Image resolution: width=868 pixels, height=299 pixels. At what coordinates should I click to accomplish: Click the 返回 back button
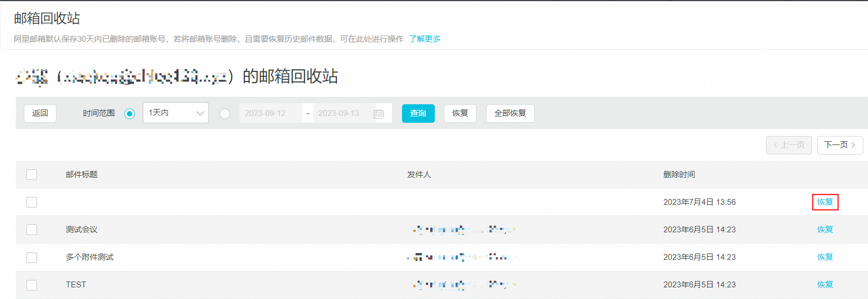(40, 113)
